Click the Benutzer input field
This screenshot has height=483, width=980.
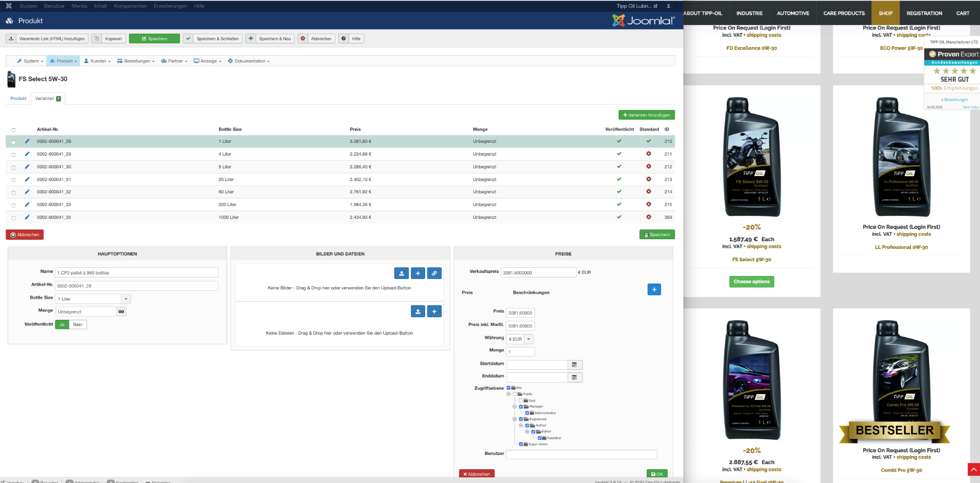[581, 454]
